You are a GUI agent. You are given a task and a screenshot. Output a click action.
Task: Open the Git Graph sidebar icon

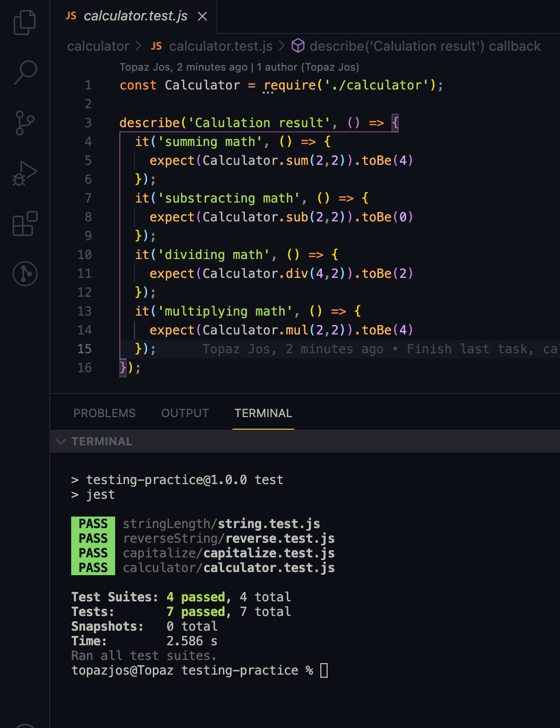pos(25,274)
